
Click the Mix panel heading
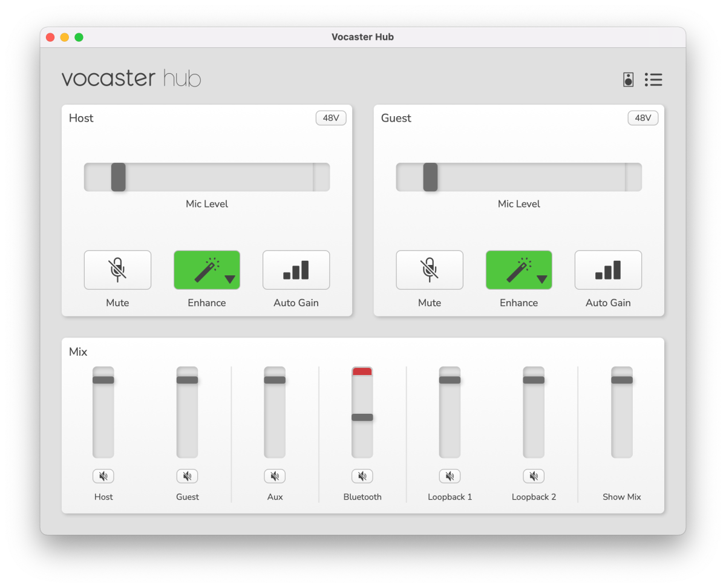tap(78, 351)
